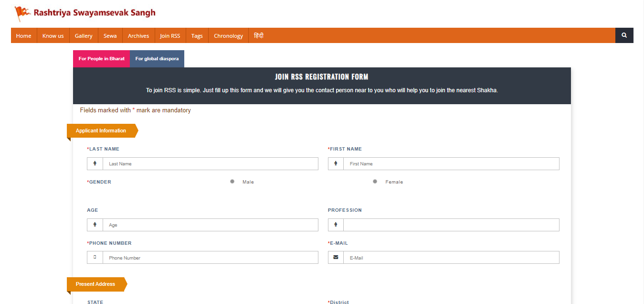
Task: Click the envelope icon beside E-Mail
Action: tap(336, 257)
